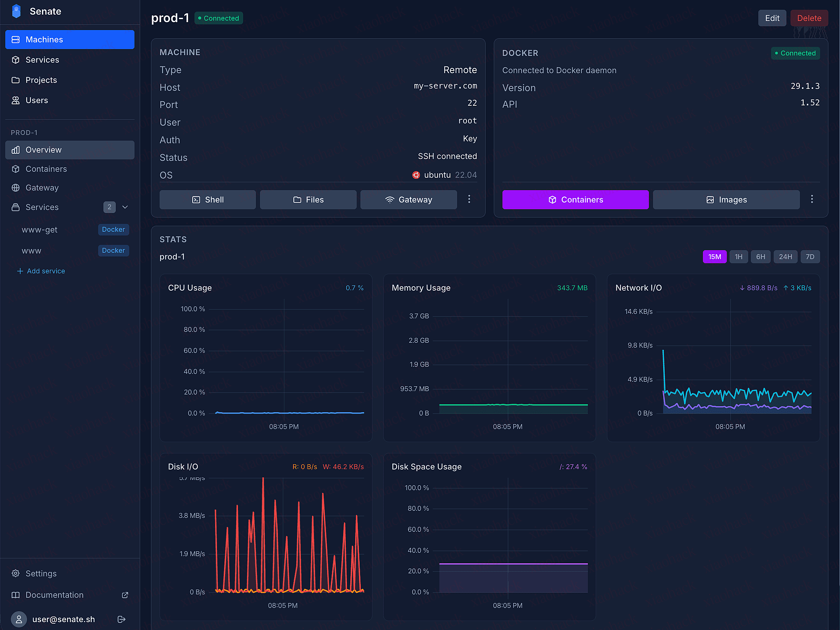Keep 15M time range selected
The width and height of the screenshot is (840, 630).
715,256
